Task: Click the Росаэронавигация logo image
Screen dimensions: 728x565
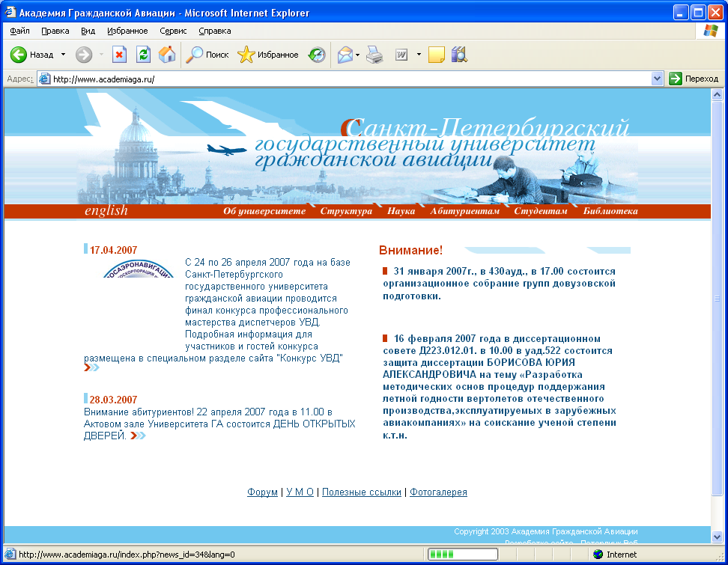Action: tap(139, 269)
